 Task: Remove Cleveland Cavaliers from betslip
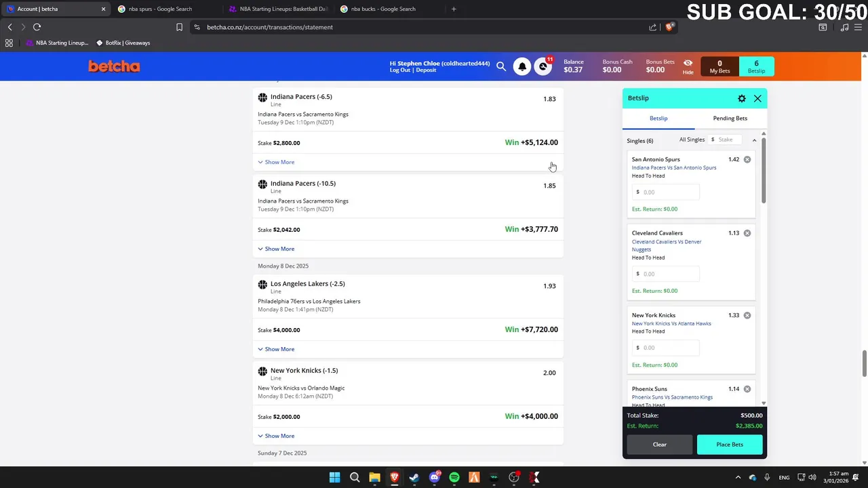[x=747, y=233]
